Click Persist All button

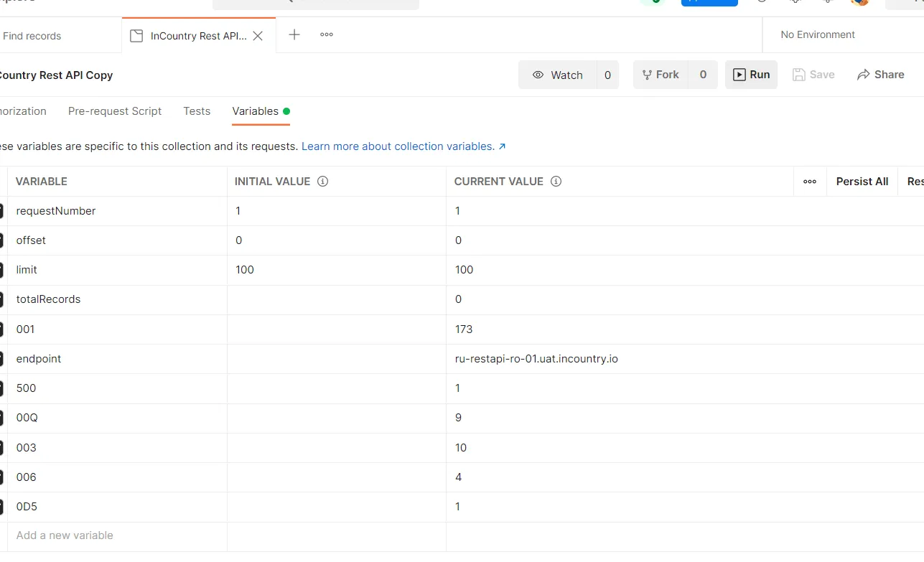(862, 182)
